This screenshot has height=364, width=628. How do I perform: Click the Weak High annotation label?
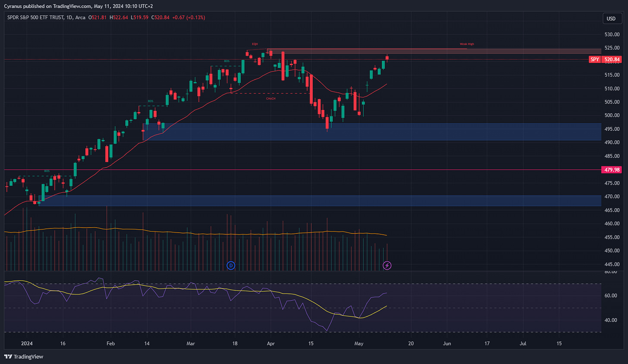click(467, 44)
